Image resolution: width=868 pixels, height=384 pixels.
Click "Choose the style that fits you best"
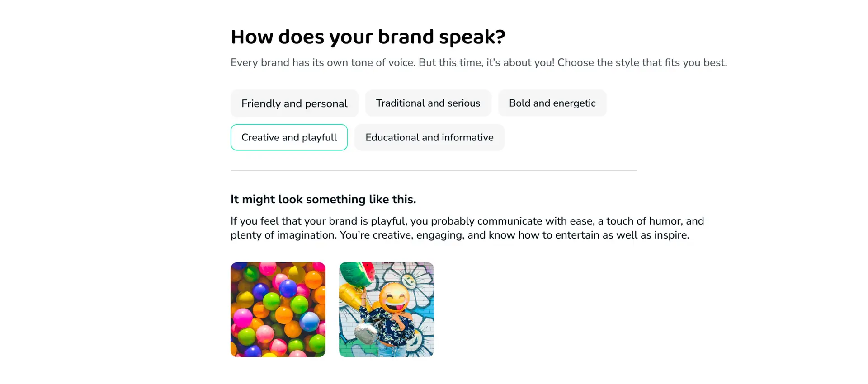click(642, 62)
